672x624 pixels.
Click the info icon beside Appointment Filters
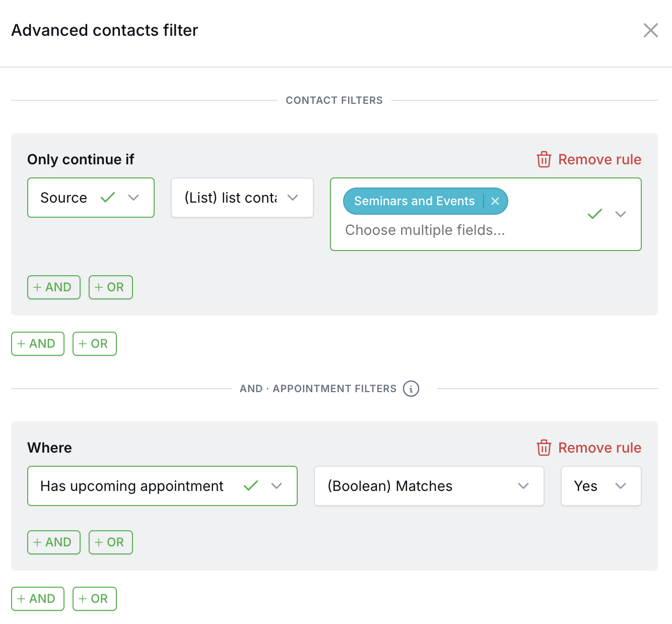(411, 389)
